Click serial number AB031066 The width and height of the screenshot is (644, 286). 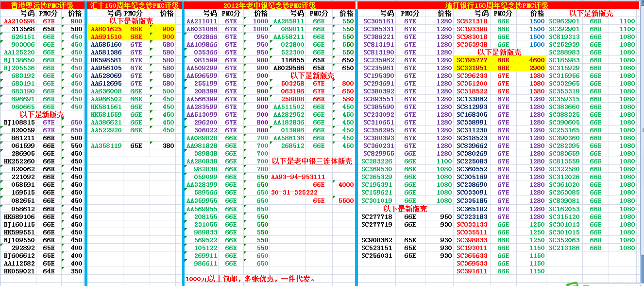pos(202,29)
